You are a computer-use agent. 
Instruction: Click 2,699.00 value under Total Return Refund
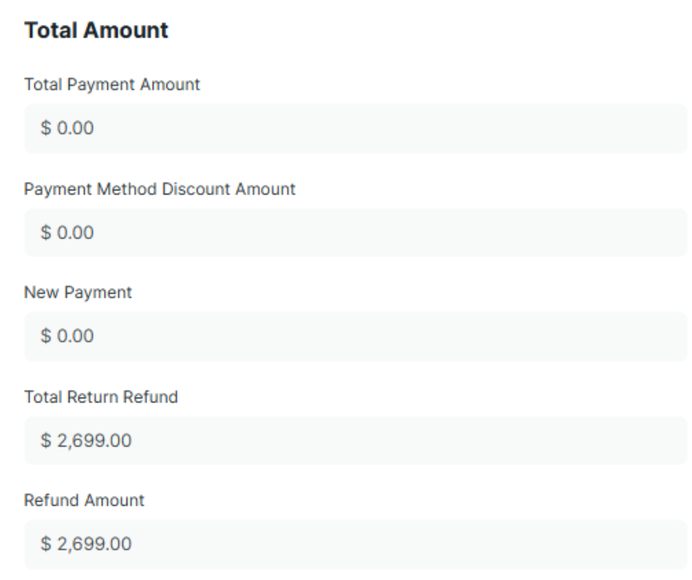[94, 441]
